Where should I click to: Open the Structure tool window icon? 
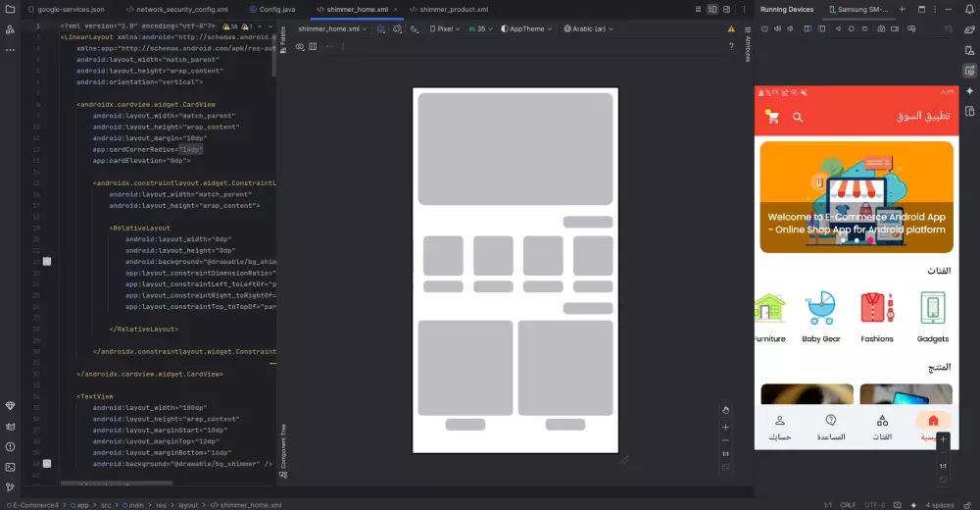(10, 29)
